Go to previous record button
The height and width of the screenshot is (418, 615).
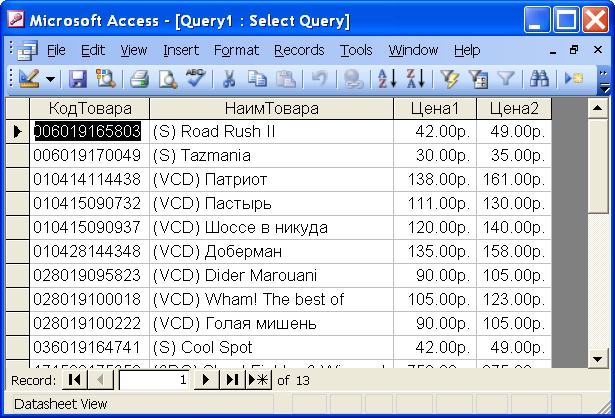[100, 380]
